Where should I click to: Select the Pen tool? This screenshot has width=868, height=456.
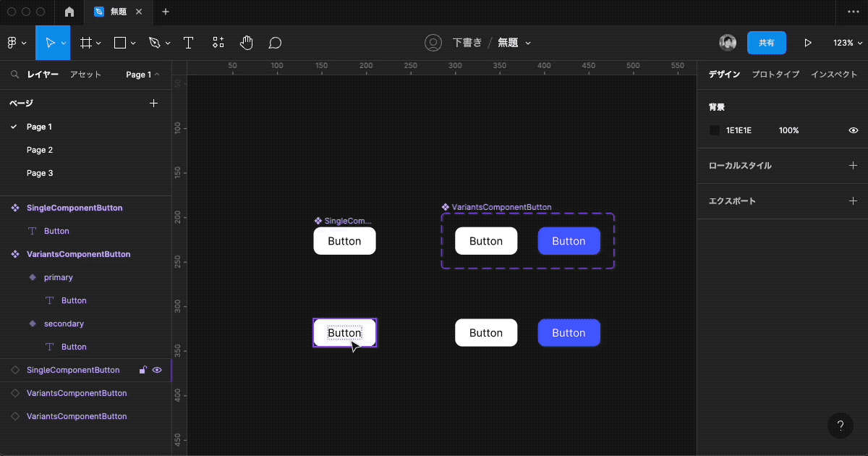(x=155, y=43)
